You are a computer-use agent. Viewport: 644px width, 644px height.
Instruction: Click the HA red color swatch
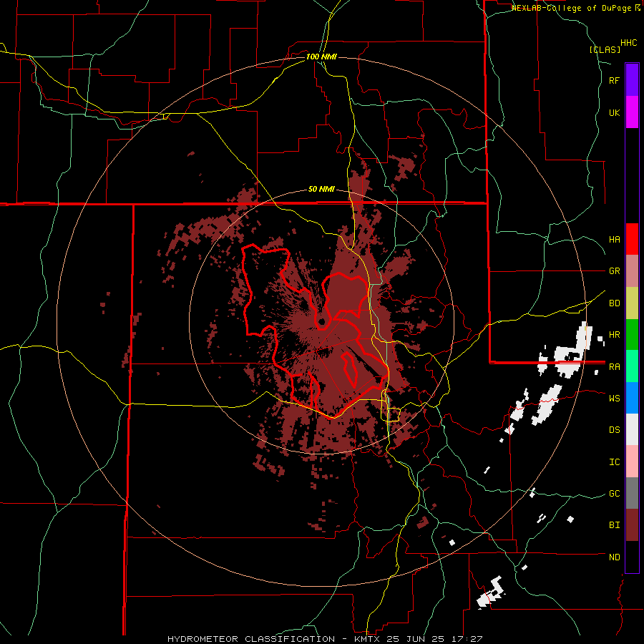[x=632, y=239]
